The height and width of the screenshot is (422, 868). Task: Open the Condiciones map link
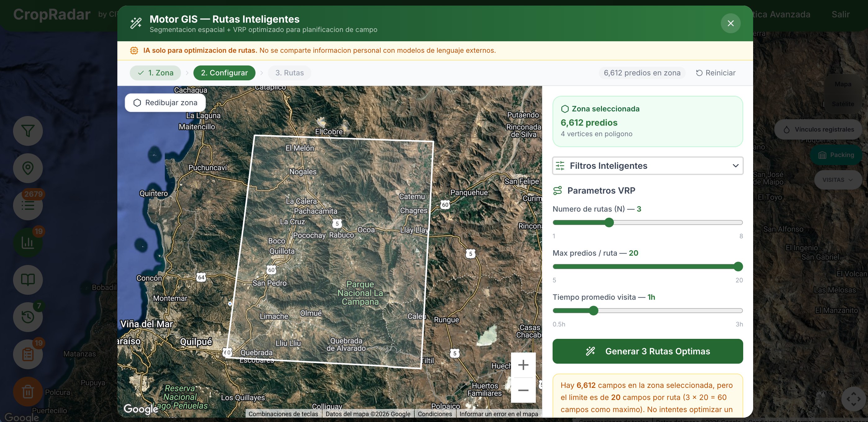pos(435,414)
